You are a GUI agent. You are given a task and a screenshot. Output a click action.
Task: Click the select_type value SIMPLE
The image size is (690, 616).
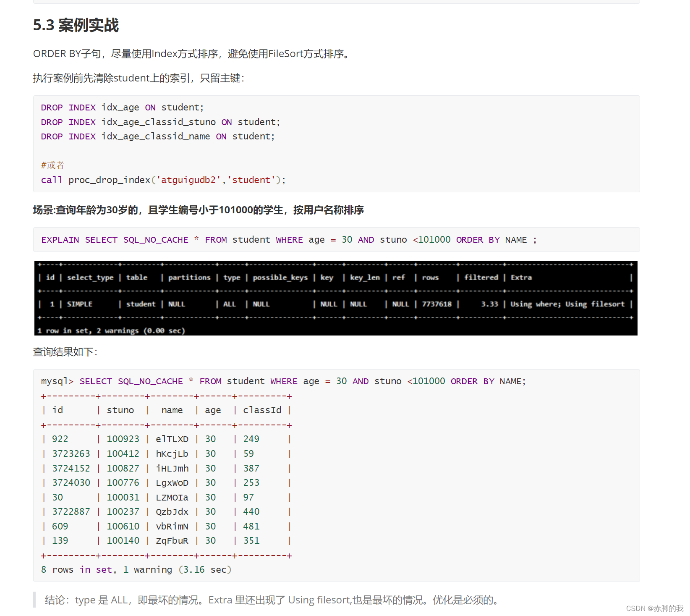click(x=80, y=304)
